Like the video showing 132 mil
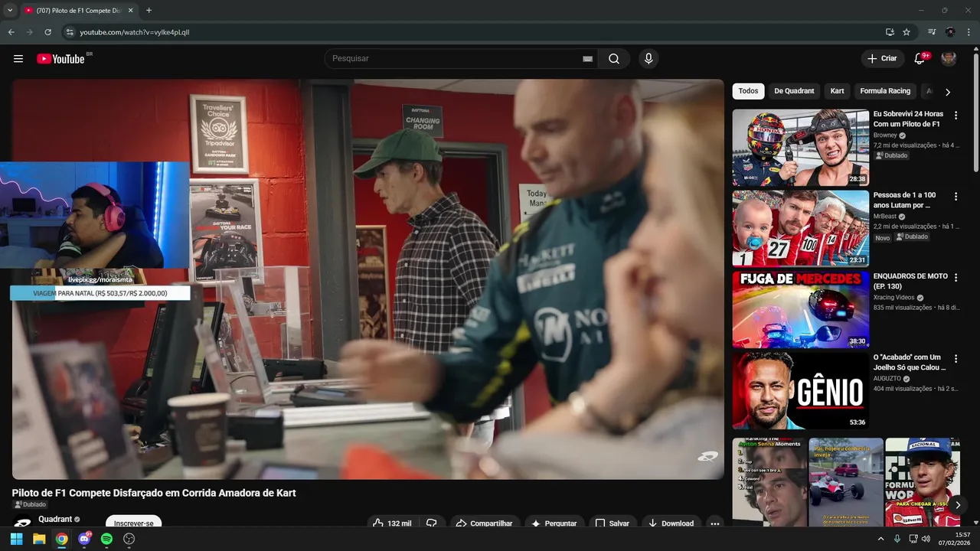This screenshot has width=980, height=551. [x=391, y=523]
